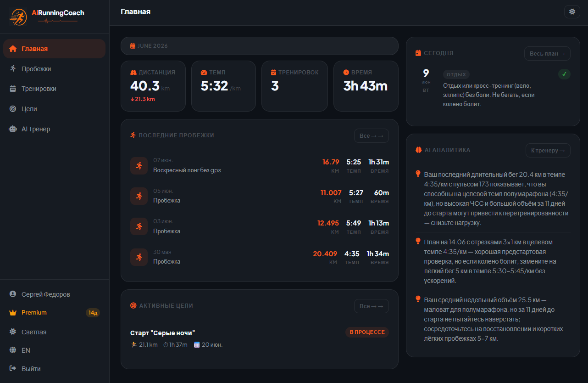Image resolution: width=588 pixels, height=383 pixels.
Task: Open goal Старт "Серые ночи"
Action: [163, 333]
